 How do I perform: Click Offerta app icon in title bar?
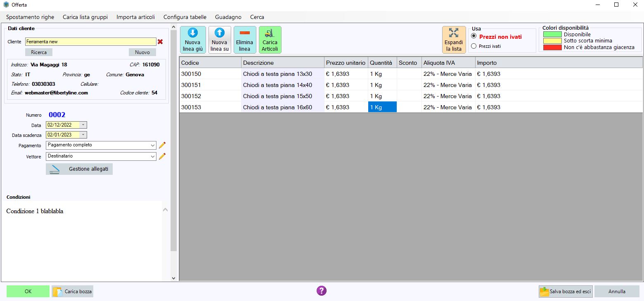6,5
